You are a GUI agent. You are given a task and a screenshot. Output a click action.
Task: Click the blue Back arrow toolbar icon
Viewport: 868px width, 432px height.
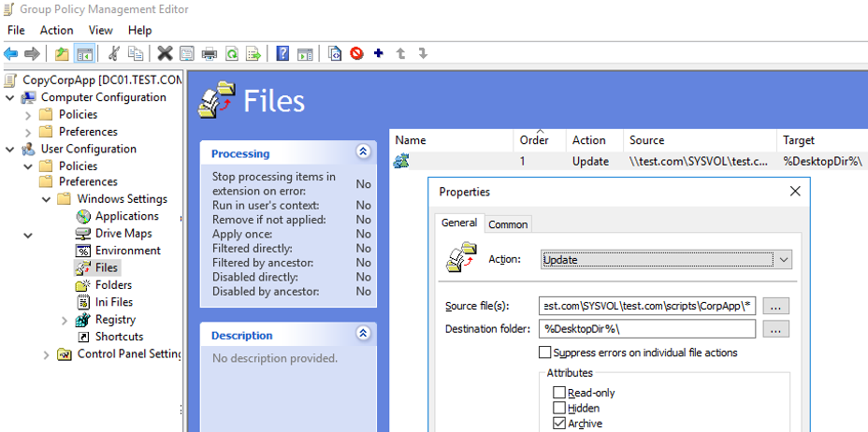coord(11,53)
